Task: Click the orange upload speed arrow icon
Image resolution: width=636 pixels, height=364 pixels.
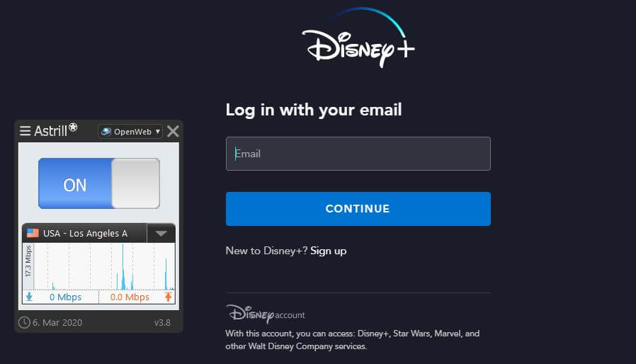Action: pos(168,297)
